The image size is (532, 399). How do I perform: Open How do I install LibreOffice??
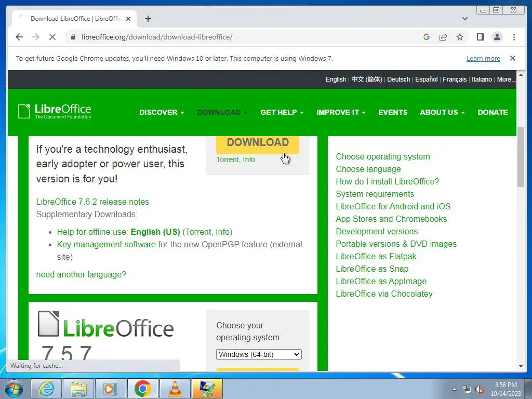[387, 181]
